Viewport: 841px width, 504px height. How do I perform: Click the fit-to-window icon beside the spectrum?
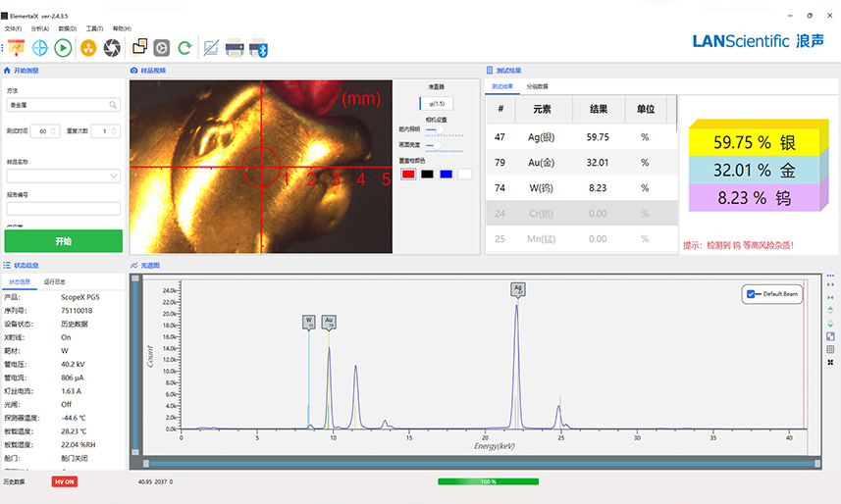coord(831,336)
